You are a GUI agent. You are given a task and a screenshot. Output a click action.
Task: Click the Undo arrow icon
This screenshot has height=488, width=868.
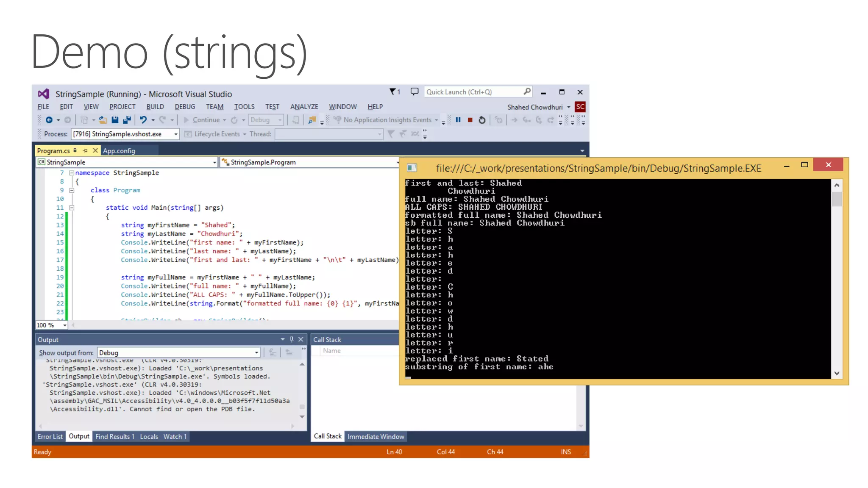[x=143, y=120]
